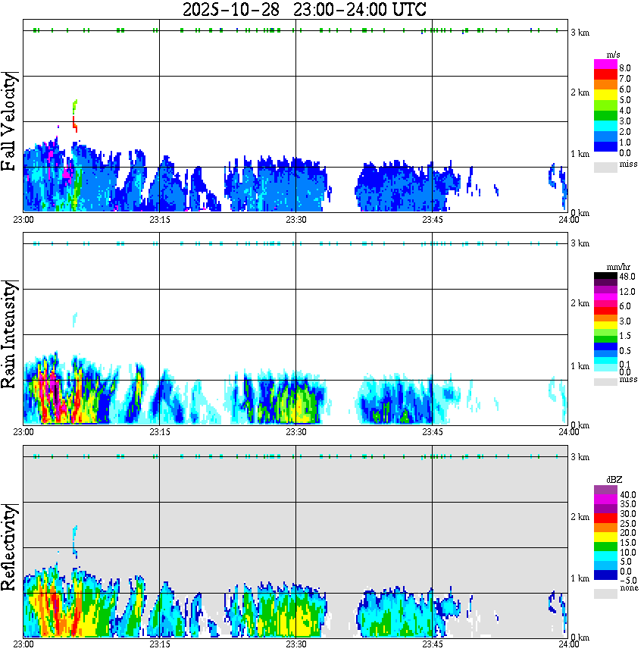The width and height of the screenshot is (644, 658).
Task: Click the gray miss swatch in the m/s legend
Action: [605, 167]
